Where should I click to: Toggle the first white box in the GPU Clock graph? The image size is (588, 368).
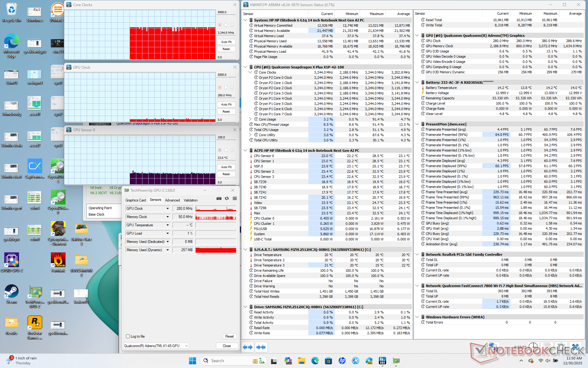226,87
